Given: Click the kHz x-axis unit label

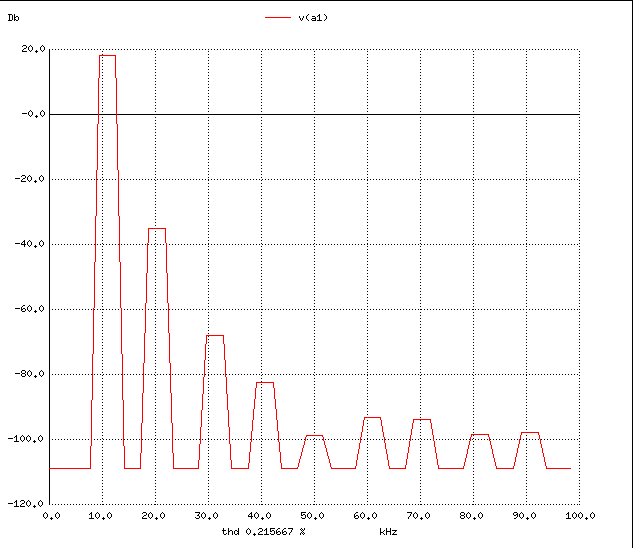Looking at the screenshot, I should [388, 531].
